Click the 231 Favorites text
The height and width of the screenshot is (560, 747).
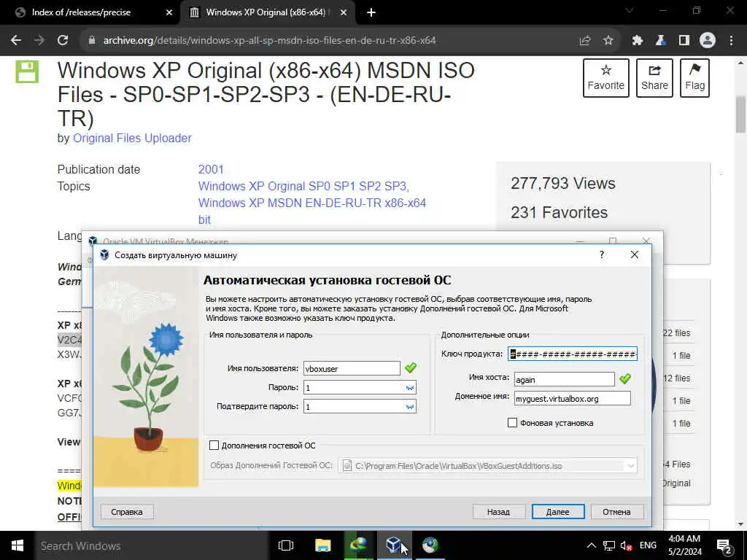pyautogui.click(x=560, y=212)
